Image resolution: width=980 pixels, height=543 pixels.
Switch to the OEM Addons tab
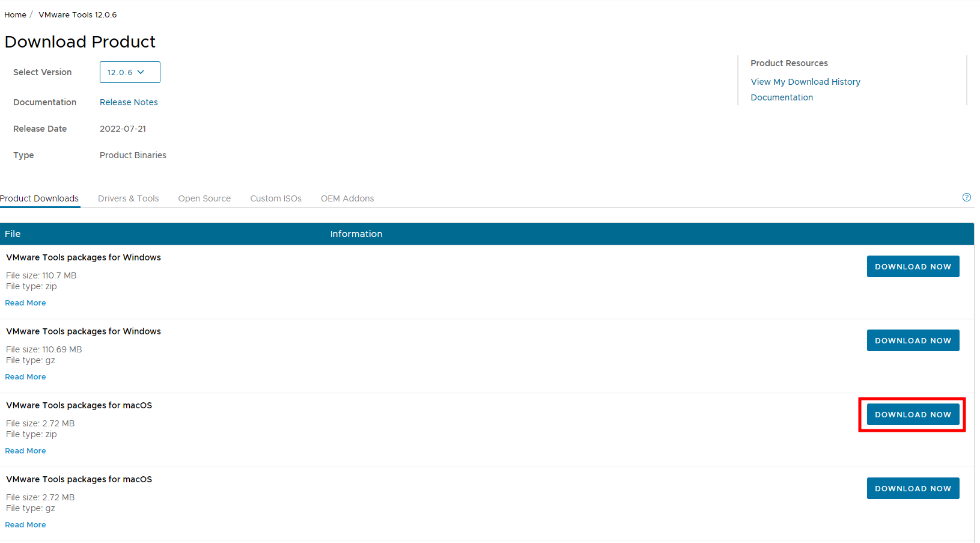coord(347,198)
